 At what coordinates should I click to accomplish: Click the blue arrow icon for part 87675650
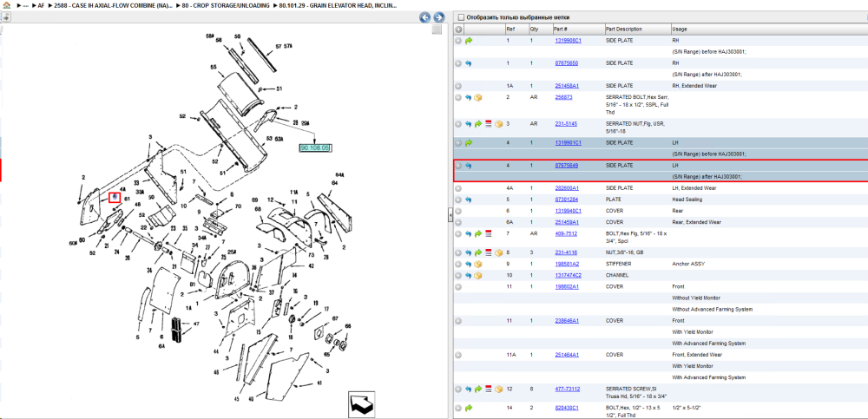pyautogui.click(x=469, y=63)
